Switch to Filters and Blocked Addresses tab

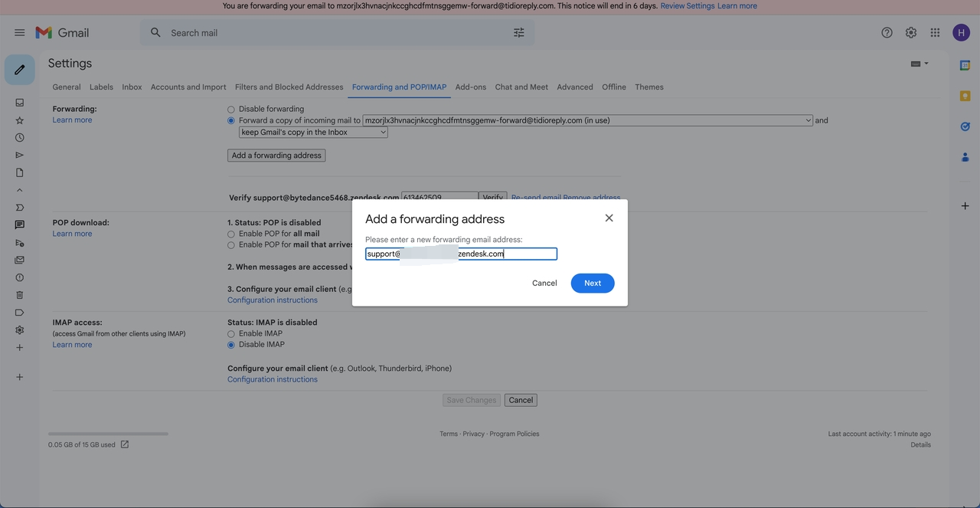pyautogui.click(x=289, y=87)
